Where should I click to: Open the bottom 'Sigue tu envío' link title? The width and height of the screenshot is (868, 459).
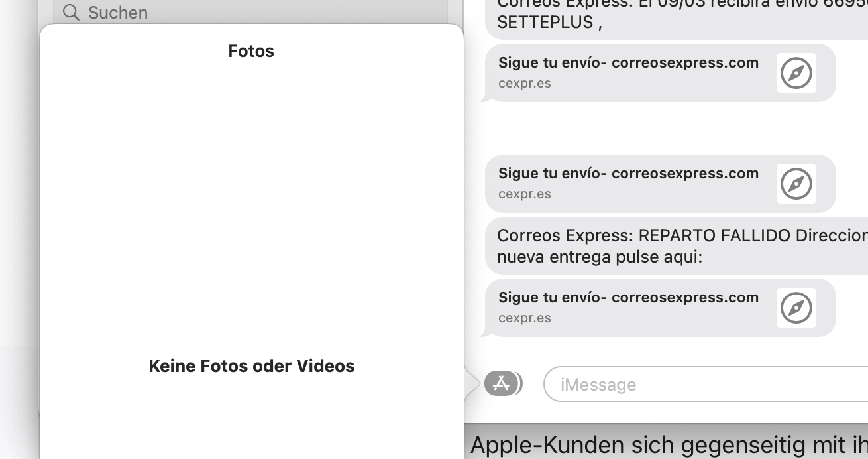point(628,298)
